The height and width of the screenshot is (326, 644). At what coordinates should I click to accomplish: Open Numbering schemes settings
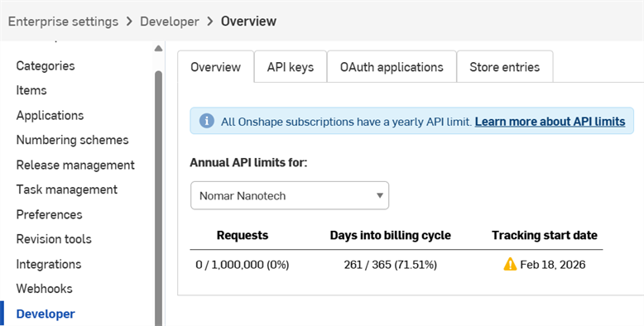72,140
